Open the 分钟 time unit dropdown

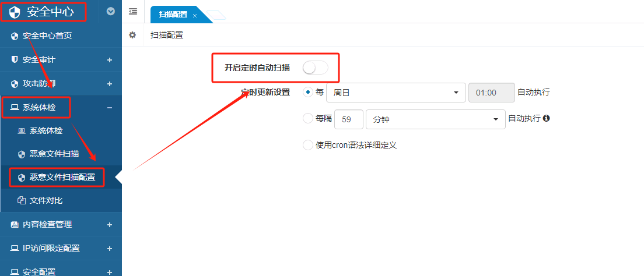(x=435, y=119)
